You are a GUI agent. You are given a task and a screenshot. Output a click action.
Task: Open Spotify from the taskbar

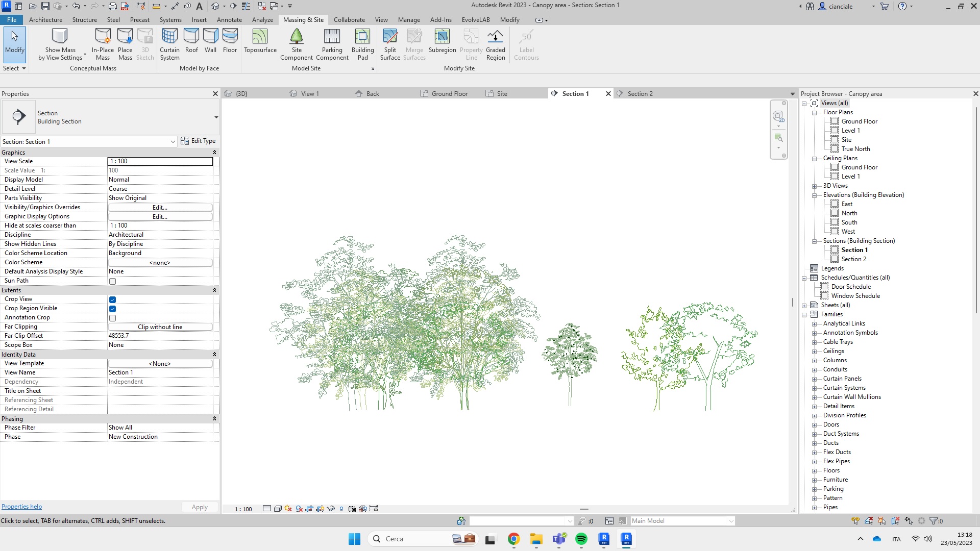tap(581, 539)
